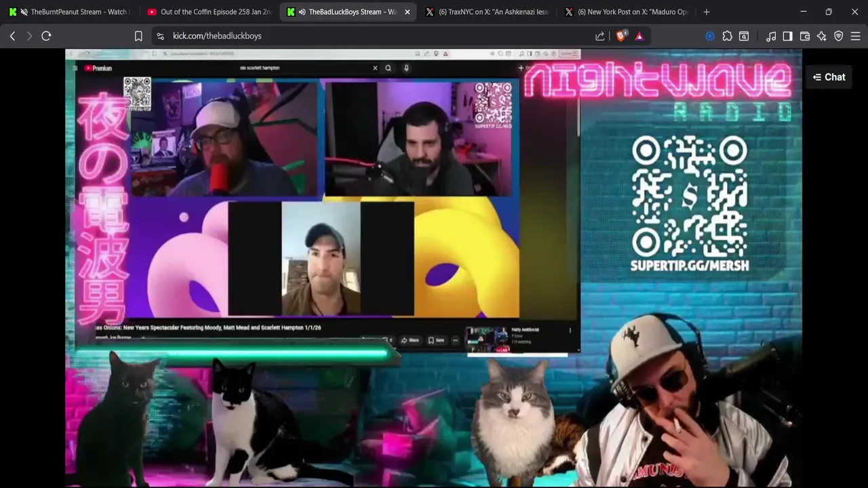This screenshot has height=488, width=868.
Task: Bookmark this page with the bookmark icon
Action: [x=138, y=36]
